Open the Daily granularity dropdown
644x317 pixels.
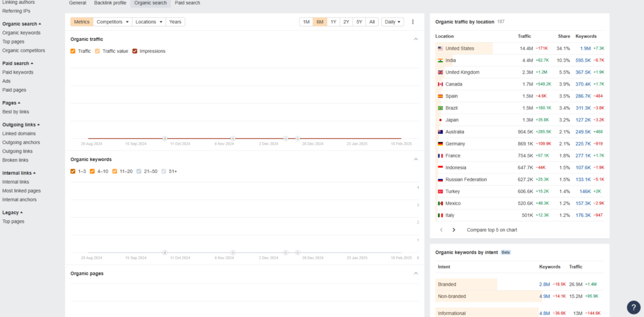tap(392, 22)
